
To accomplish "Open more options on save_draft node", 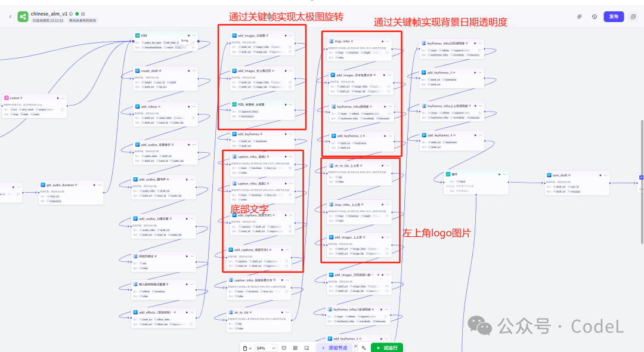I will tap(605, 175).
